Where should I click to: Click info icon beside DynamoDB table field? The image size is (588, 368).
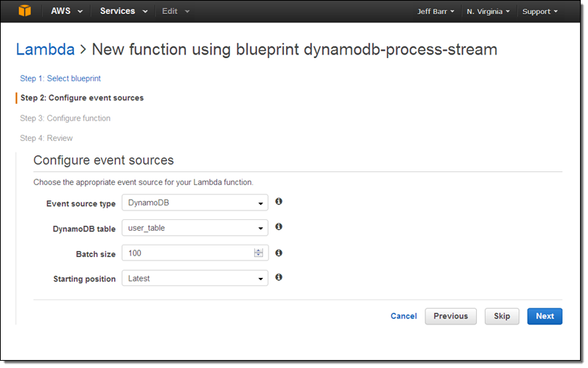tap(279, 227)
